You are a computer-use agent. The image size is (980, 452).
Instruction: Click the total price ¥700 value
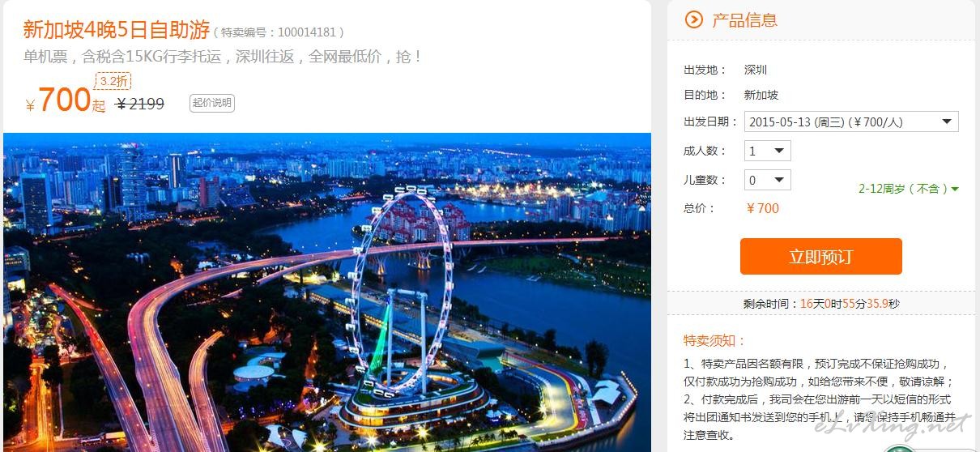click(x=762, y=208)
